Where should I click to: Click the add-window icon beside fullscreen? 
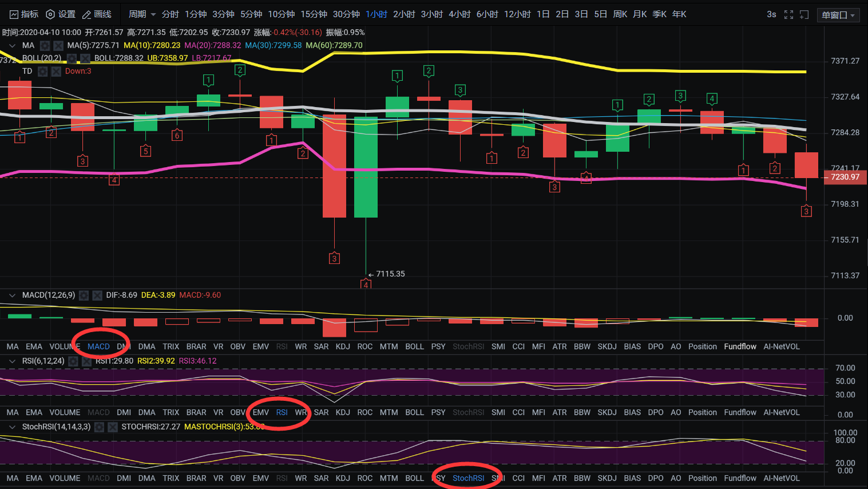click(x=804, y=14)
